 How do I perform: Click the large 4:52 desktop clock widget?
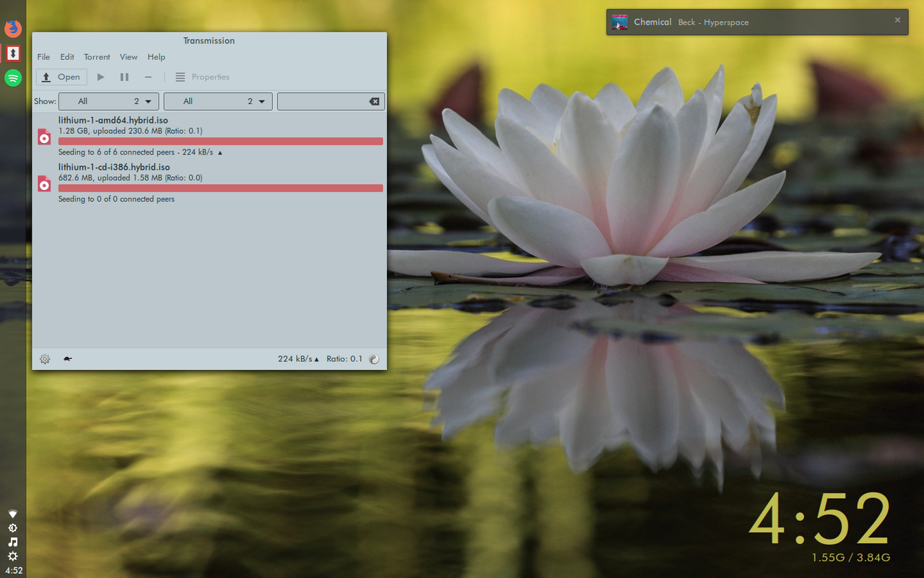coord(820,519)
